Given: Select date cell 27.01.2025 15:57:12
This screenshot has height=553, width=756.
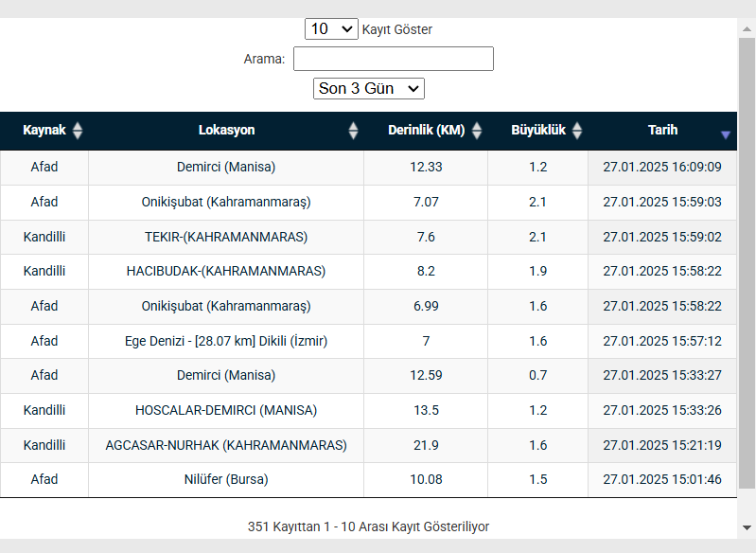Looking at the screenshot, I should point(662,342).
